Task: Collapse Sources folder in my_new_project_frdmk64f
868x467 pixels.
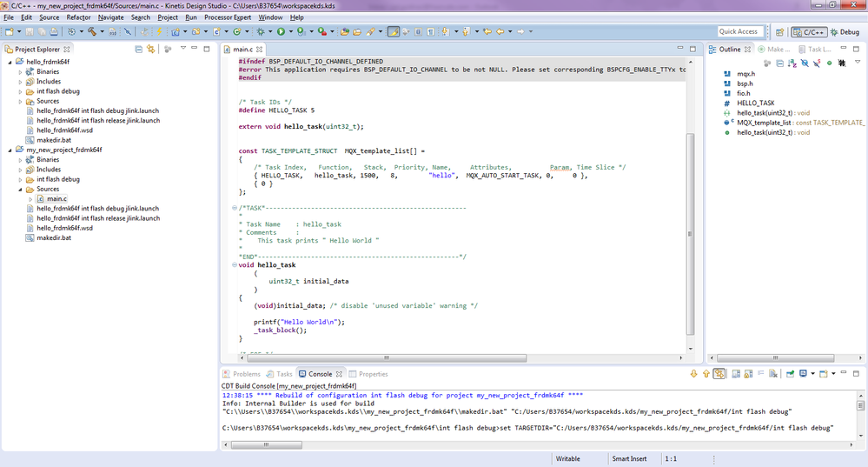Action: tap(21, 190)
